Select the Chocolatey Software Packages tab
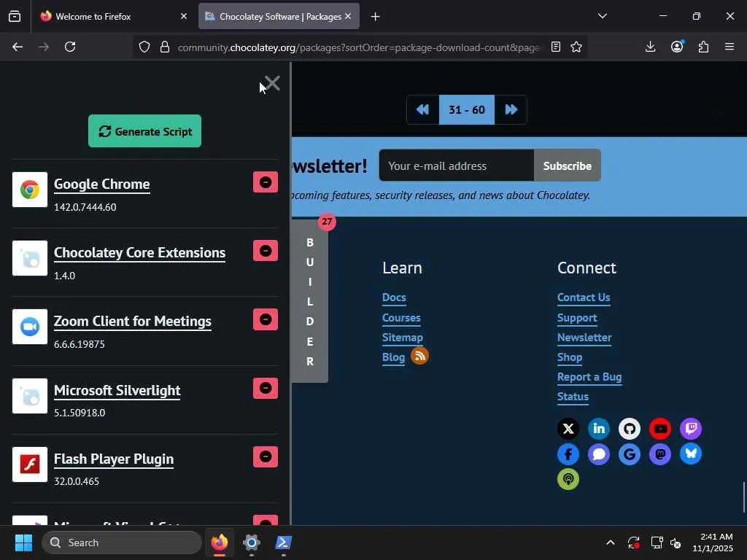This screenshot has width=747, height=560. coord(279,17)
